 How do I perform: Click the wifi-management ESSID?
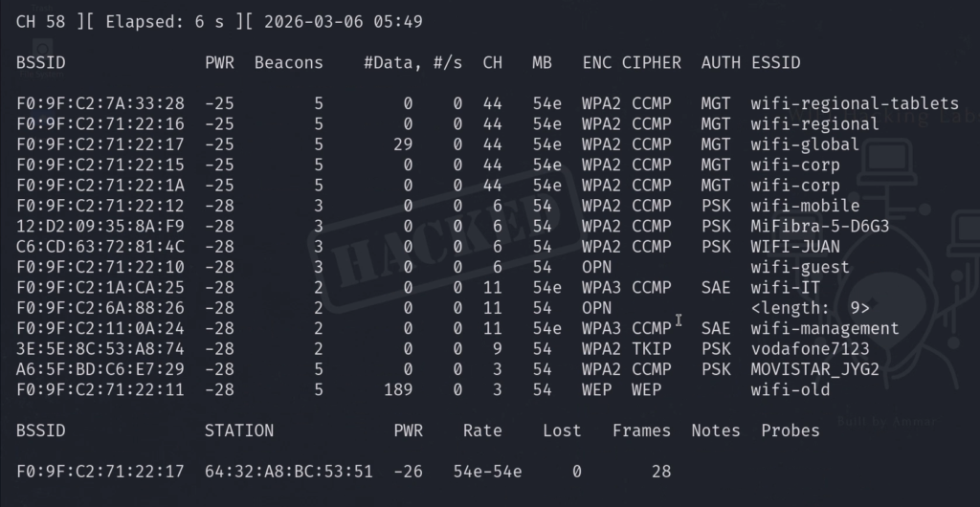(825, 328)
